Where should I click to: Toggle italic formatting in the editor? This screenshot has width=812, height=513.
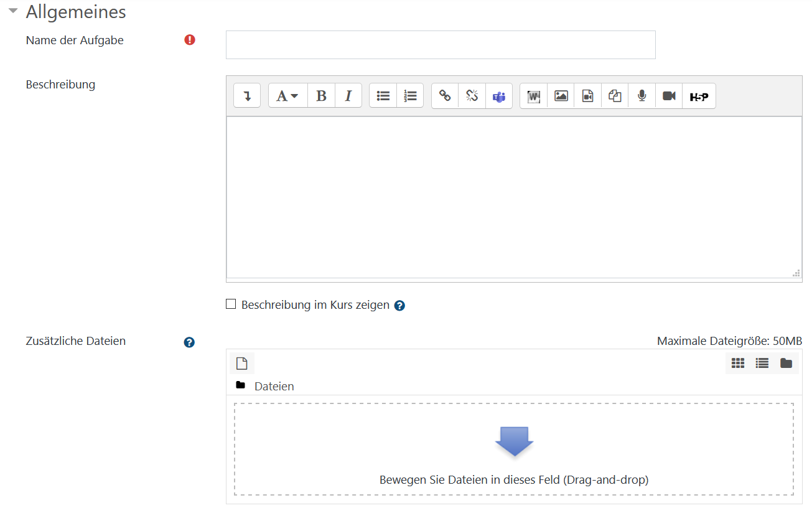[348, 96]
